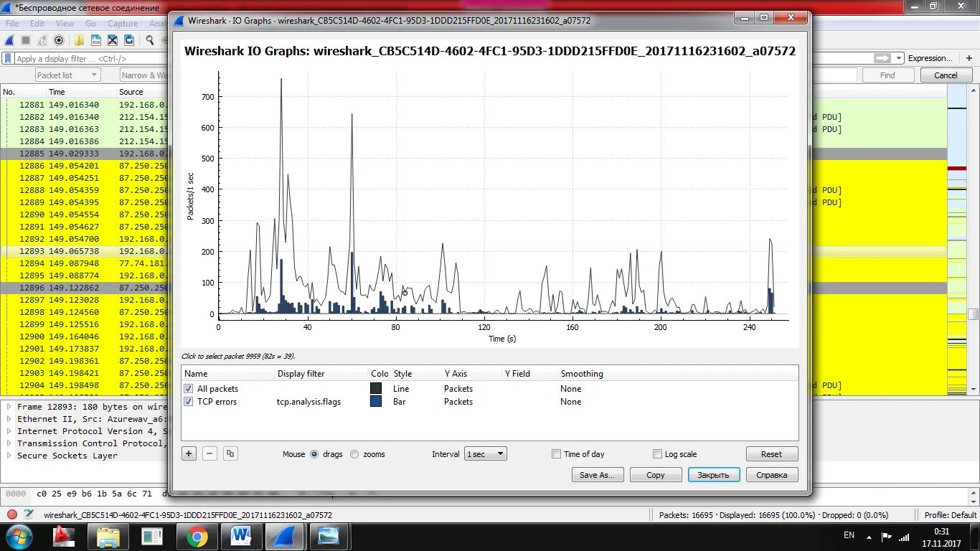
Task: Select Wireshark shark fin taskbar button
Action: [x=285, y=537]
